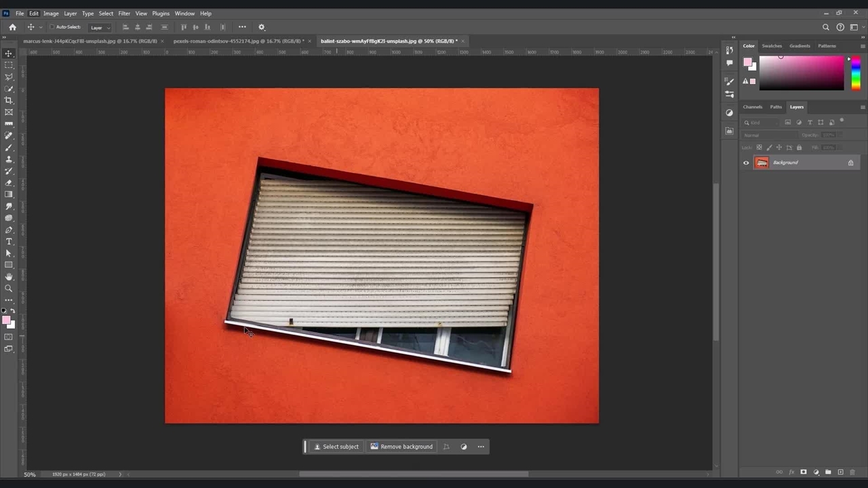Click the Remove background button

click(x=401, y=447)
